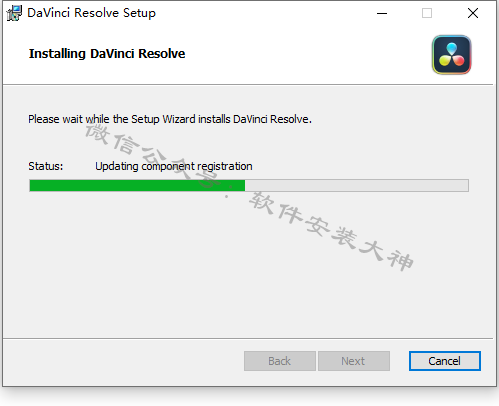The height and width of the screenshot is (406, 499).
Task: Click the "Installing DaVinci Resolve" heading
Action: point(107,54)
